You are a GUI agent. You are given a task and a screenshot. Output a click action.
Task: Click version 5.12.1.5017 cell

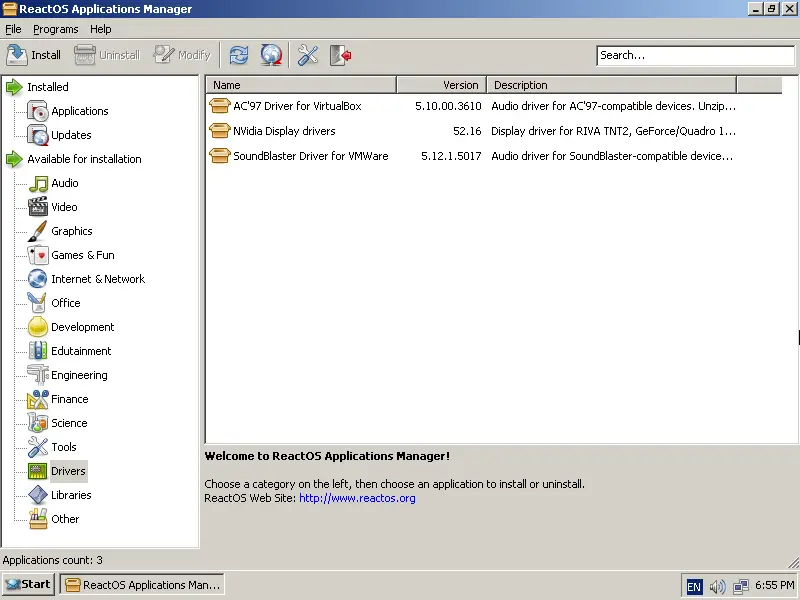click(451, 156)
